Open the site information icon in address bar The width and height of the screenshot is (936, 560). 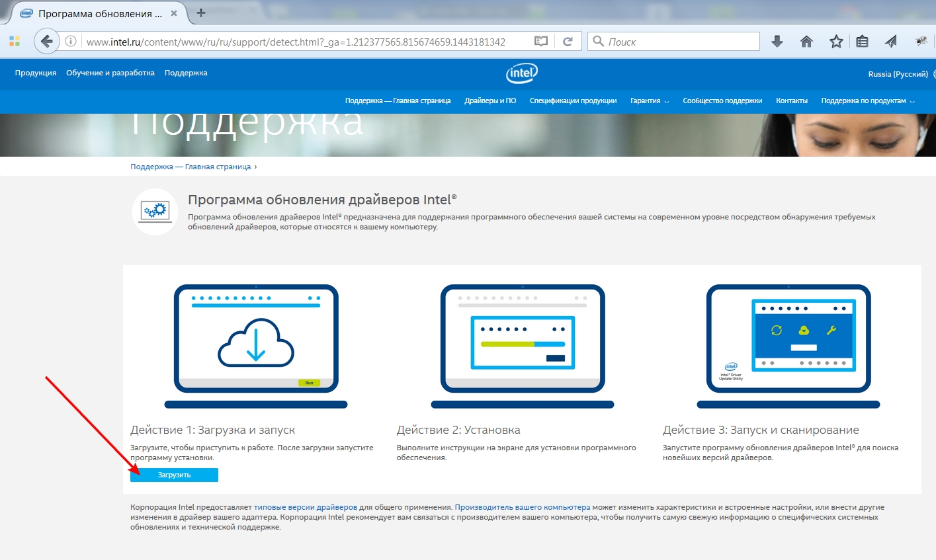point(71,42)
